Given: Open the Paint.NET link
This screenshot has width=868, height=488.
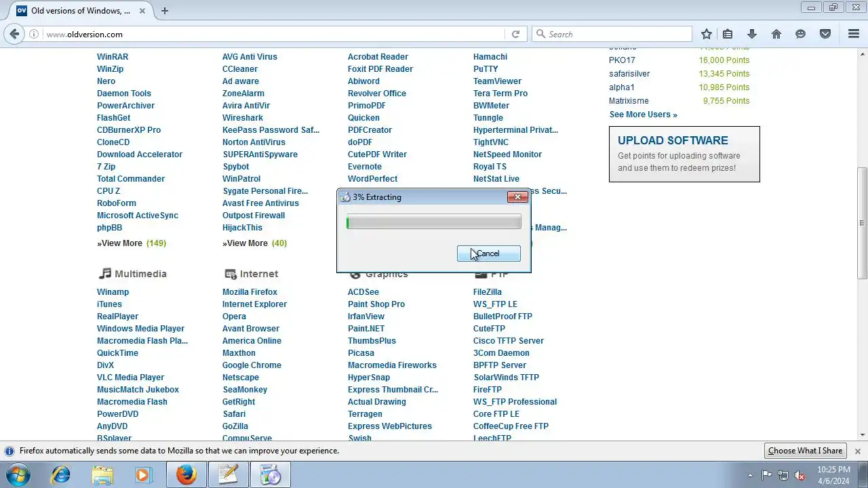Looking at the screenshot, I should (x=366, y=329).
